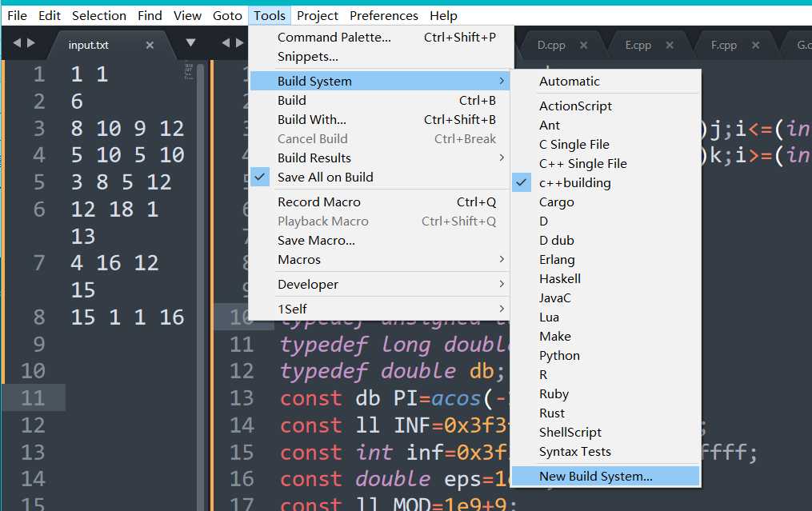Open Snippets from Tools menu

[x=379, y=57]
